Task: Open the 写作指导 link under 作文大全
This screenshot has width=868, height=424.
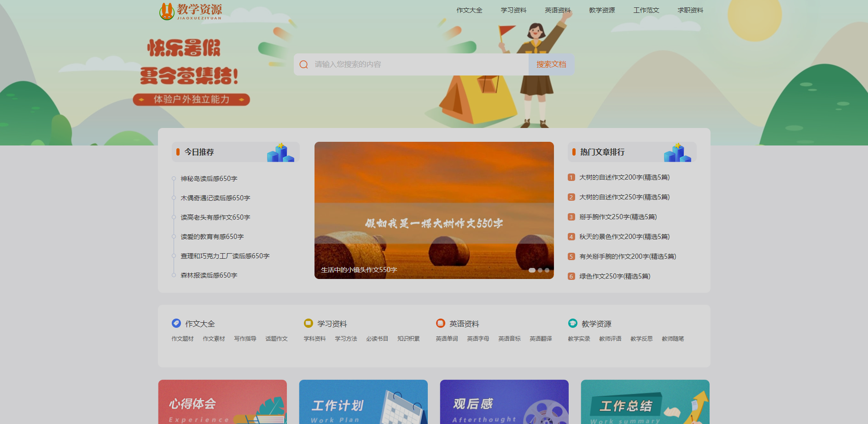Action: (245, 338)
